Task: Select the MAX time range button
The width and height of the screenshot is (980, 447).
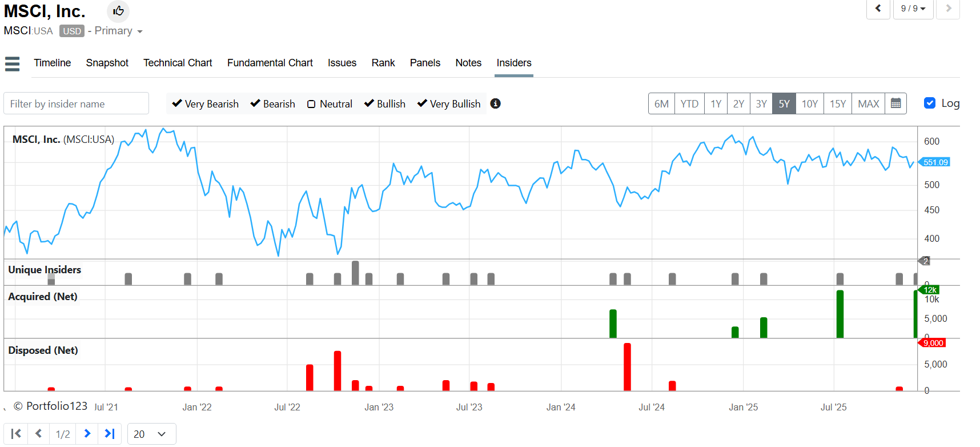Action: [868, 103]
